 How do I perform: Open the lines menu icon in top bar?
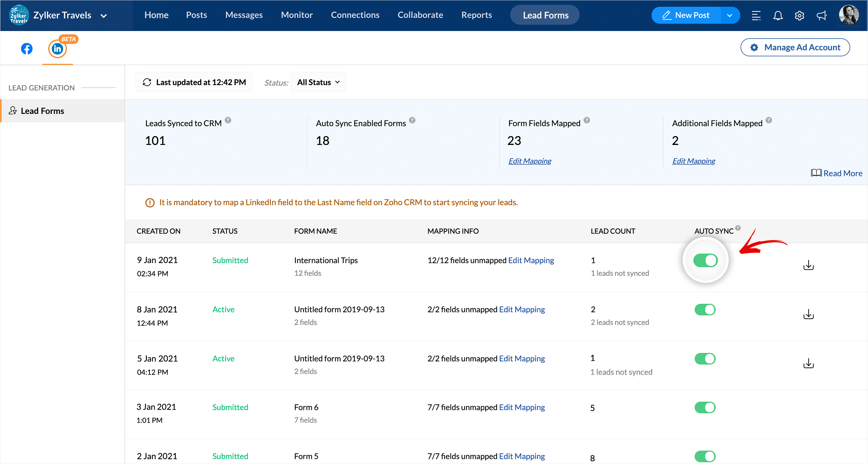[756, 15]
